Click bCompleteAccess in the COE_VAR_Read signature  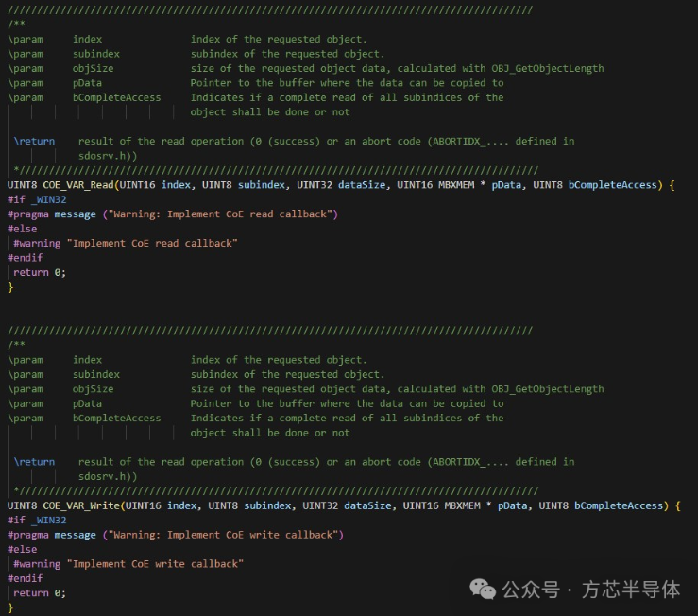[x=613, y=185]
